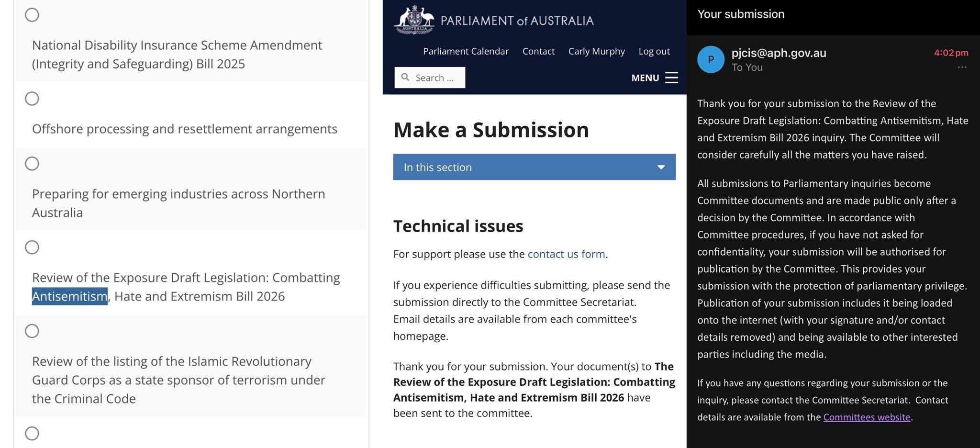980x448 pixels.
Task: Select Offshore processing and resettlement radio button
Action: tap(32, 99)
